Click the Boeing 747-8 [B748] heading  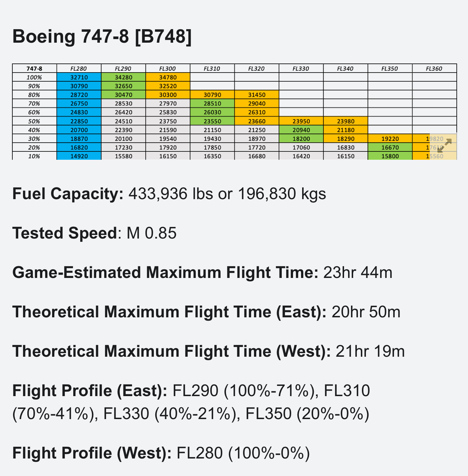point(102,36)
